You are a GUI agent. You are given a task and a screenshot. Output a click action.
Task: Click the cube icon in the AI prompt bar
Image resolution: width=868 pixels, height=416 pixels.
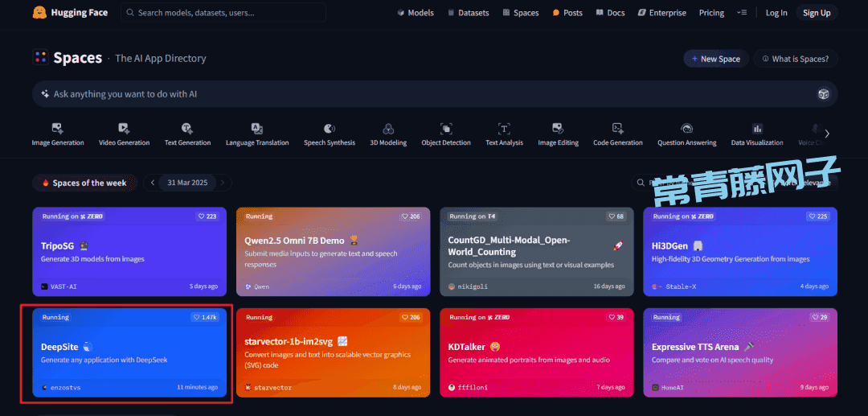(824, 94)
